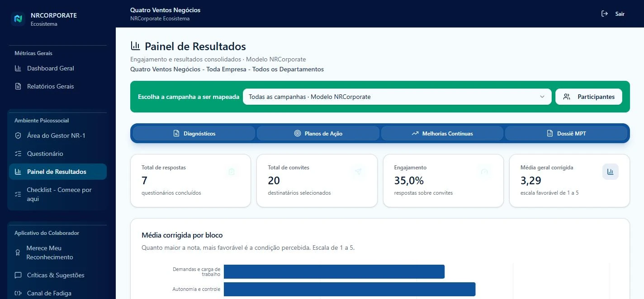Click the Diagnósticos file search icon
644x299 pixels.
pyautogui.click(x=177, y=134)
